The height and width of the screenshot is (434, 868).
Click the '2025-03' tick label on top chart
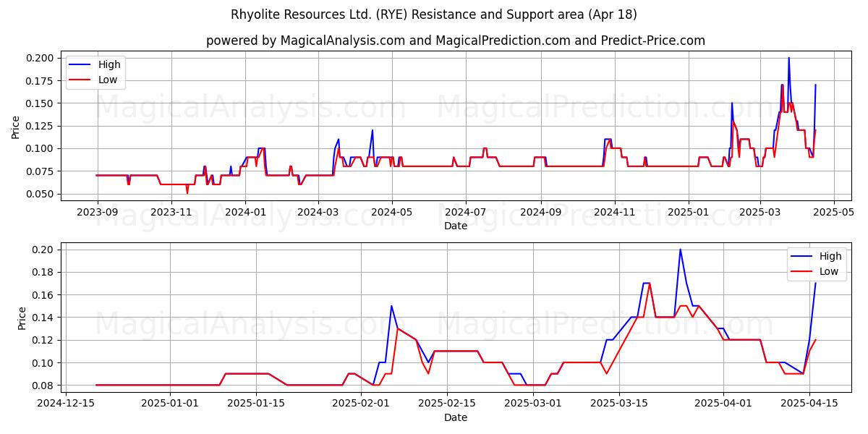[x=759, y=212]
